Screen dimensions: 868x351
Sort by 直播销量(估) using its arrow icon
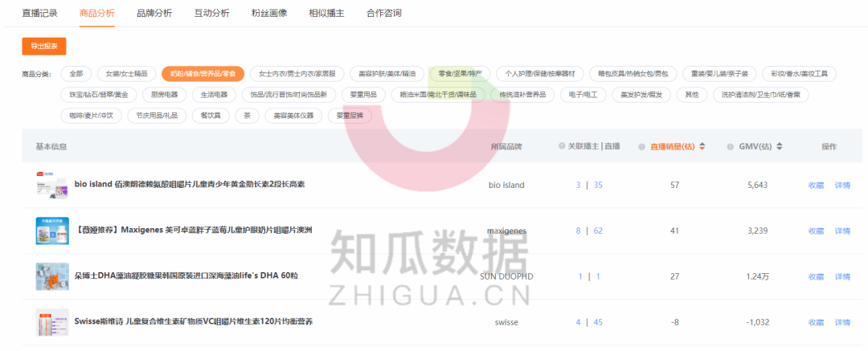(x=702, y=147)
